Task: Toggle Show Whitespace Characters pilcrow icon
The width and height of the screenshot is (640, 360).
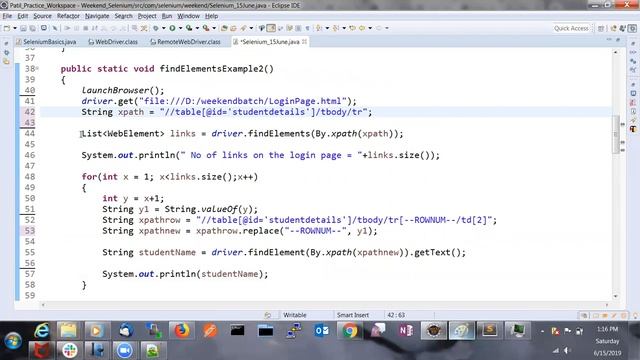Action: [x=308, y=28]
